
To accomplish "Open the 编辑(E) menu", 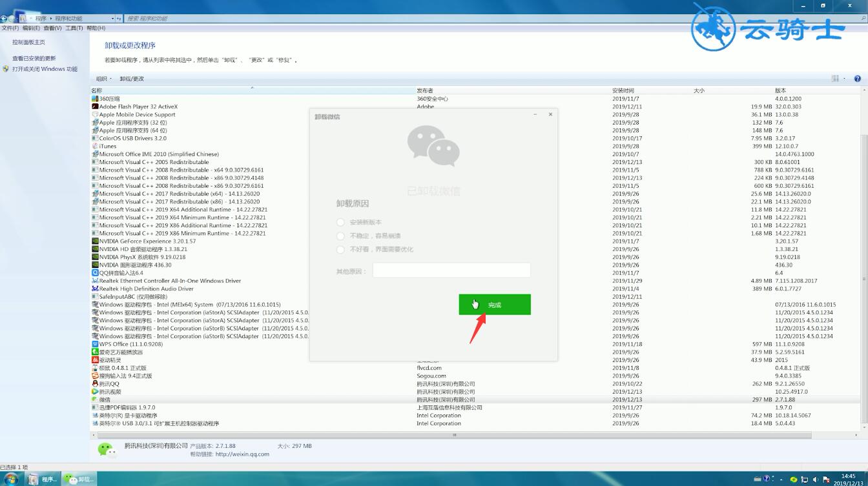I will [x=31, y=28].
